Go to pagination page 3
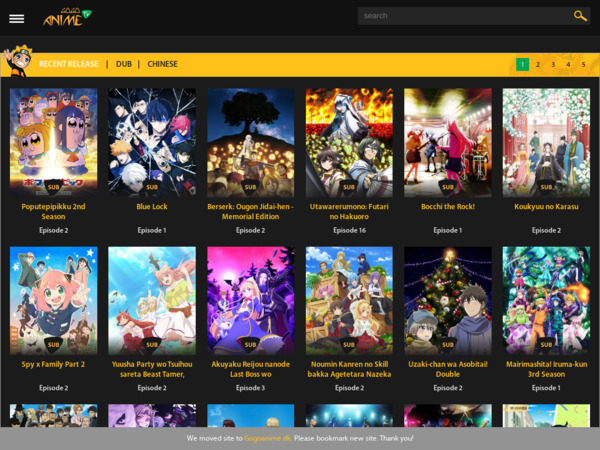600x450 pixels. [x=553, y=64]
